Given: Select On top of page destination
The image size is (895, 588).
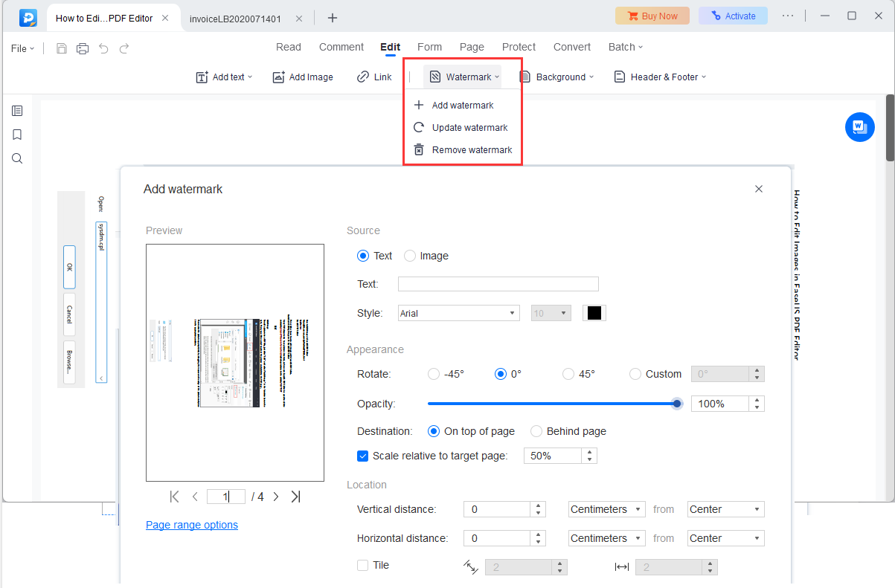Looking at the screenshot, I should tap(434, 431).
